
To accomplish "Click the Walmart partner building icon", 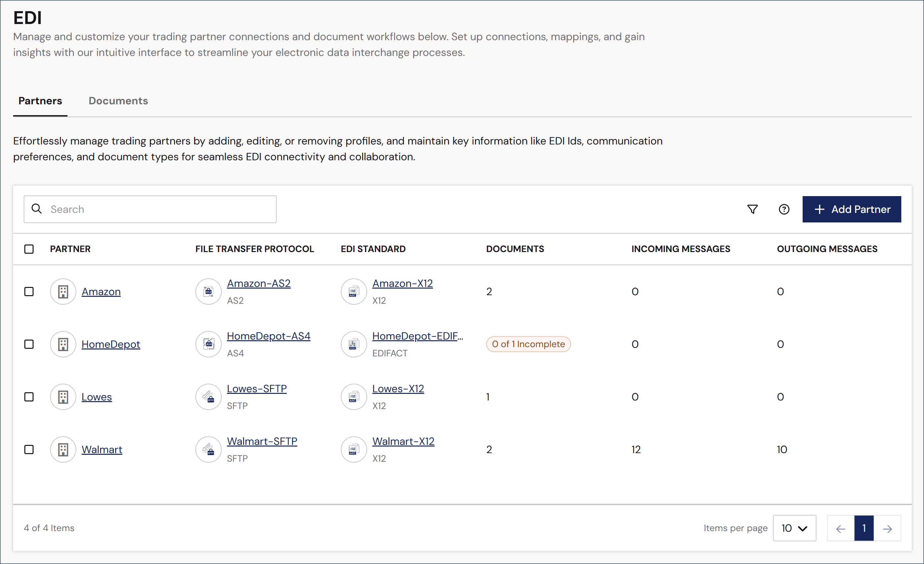I will [x=63, y=449].
